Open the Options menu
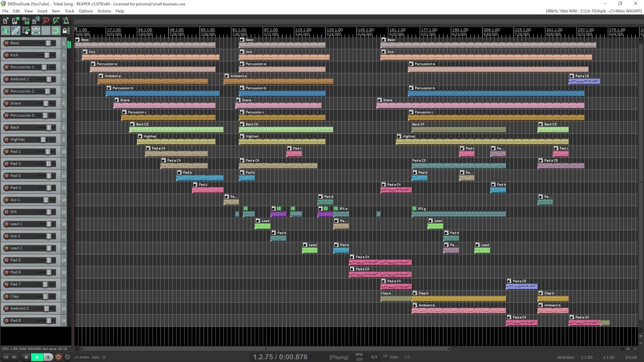 pos(86,11)
